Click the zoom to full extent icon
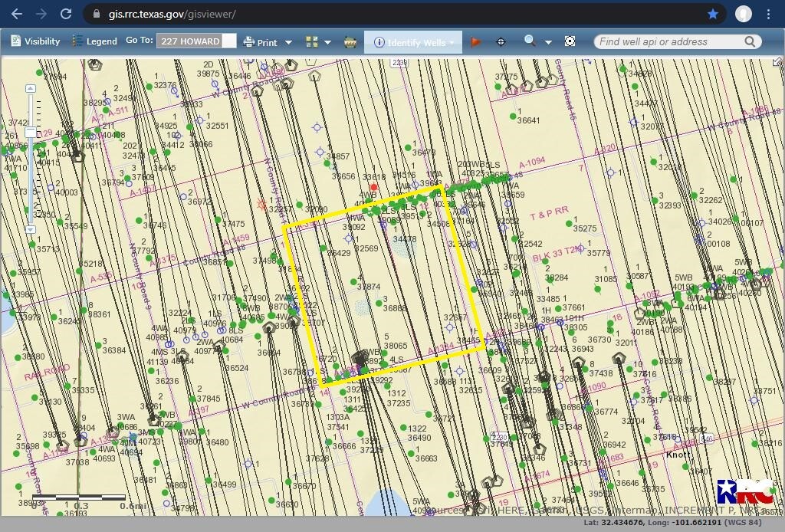The width and height of the screenshot is (785, 532). point(570,41)
